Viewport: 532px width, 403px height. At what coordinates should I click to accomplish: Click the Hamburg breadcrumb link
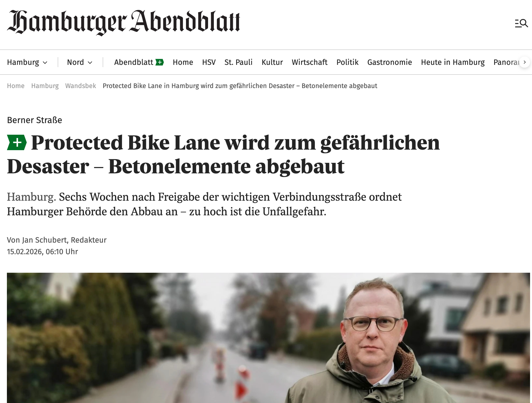[x=45, y=86]
